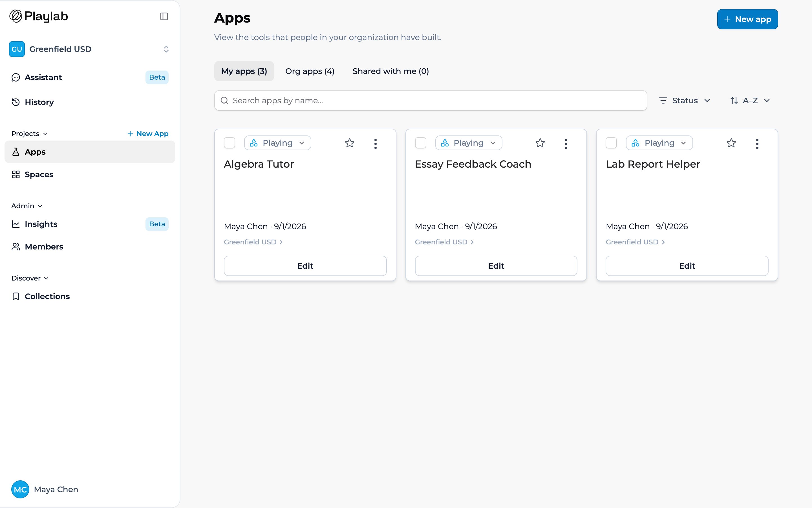Click the sidebar New App link

(148, 134)
